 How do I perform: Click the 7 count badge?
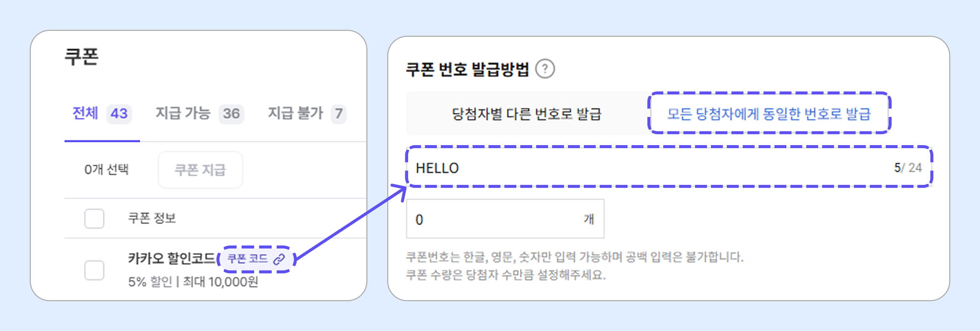339,114
